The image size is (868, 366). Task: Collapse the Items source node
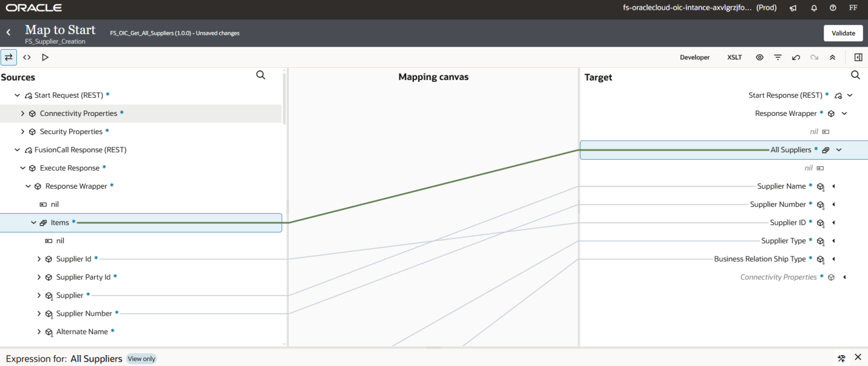point(34,223)
